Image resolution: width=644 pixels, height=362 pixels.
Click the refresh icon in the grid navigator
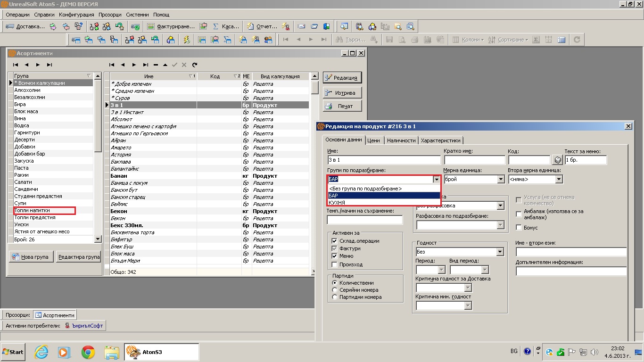(195, 65)
